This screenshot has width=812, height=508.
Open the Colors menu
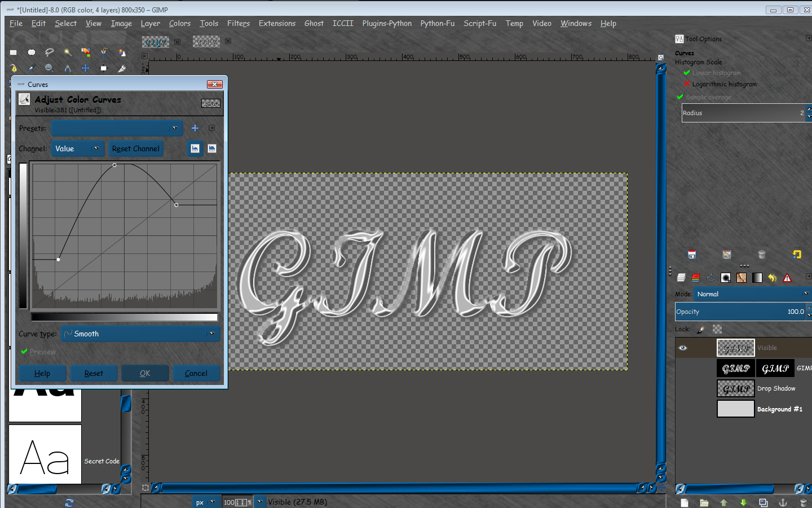180,23
